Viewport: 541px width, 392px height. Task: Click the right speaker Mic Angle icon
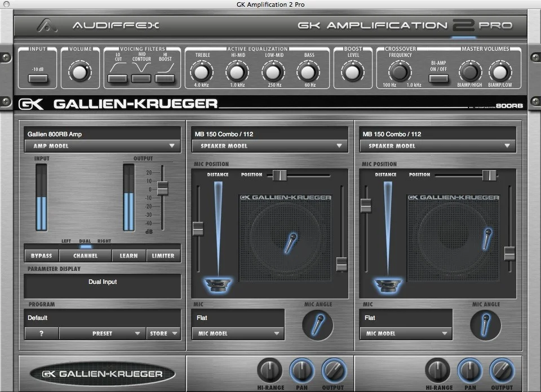[485, 324]
